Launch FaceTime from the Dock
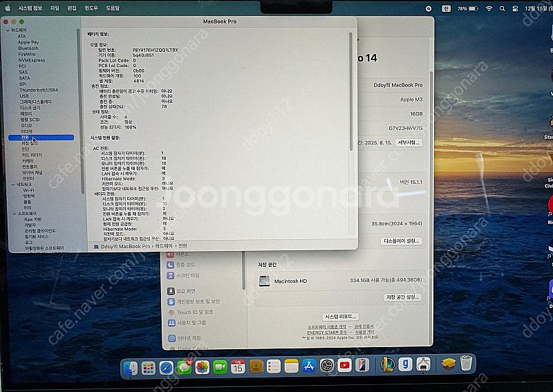Image resolution: width=553 pixels, height=392 pixels. [x=220, y=368]
